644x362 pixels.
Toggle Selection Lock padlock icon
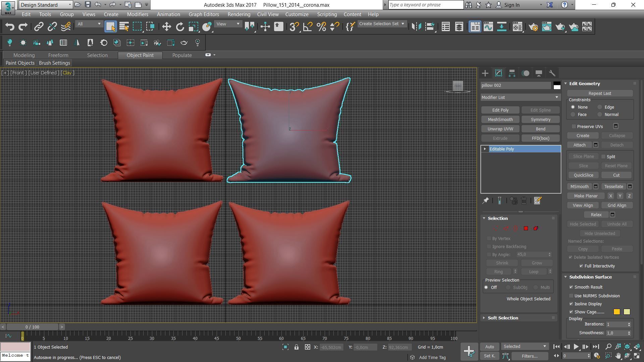pos(296,347)
